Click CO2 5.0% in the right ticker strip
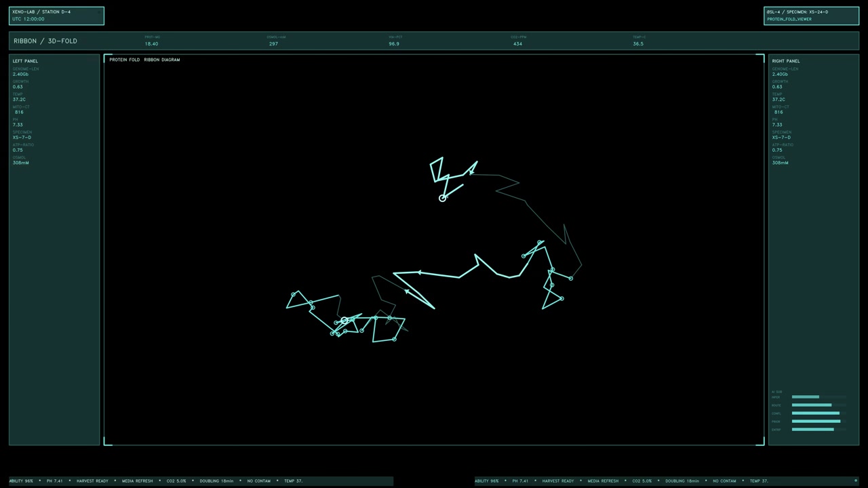Screen dimensions: 868x488 [642, 481]
